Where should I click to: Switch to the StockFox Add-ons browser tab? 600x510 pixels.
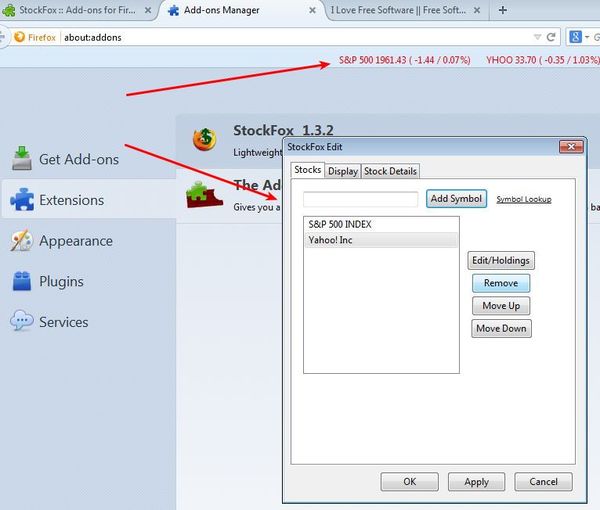click(77, 10)
